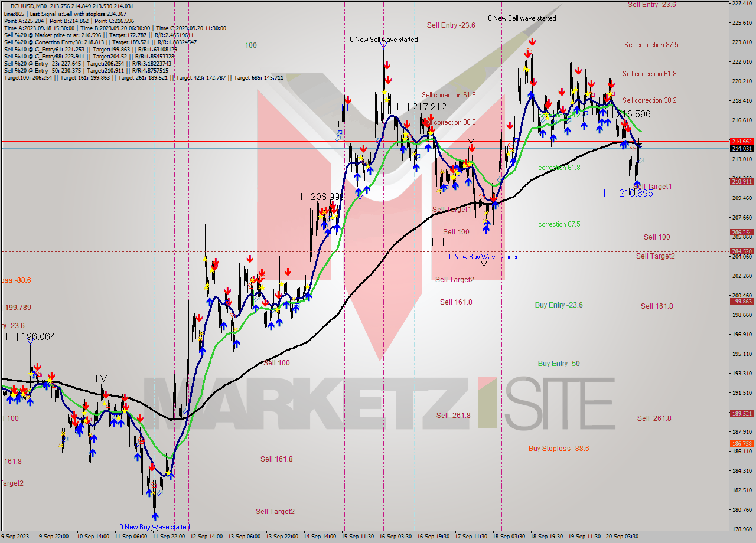Screen dimensions: 756x543
Task: Click the 199.863 price level tag
Action: [742, 301]
